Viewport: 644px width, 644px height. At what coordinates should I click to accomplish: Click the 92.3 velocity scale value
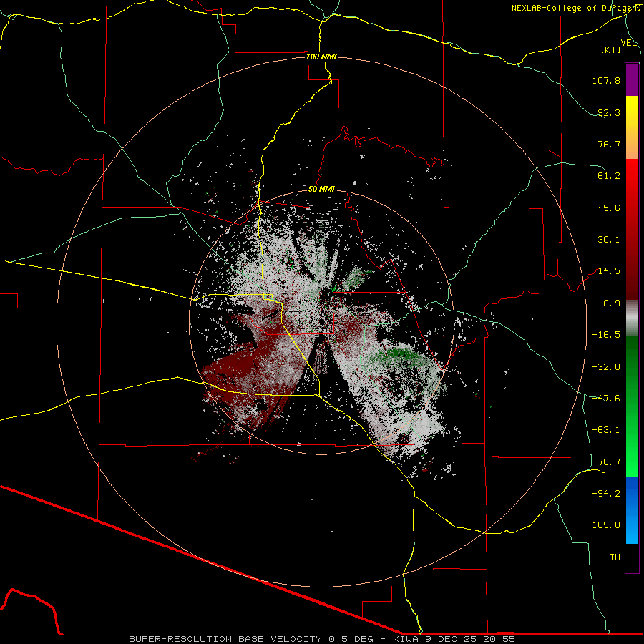coord(609,112)
